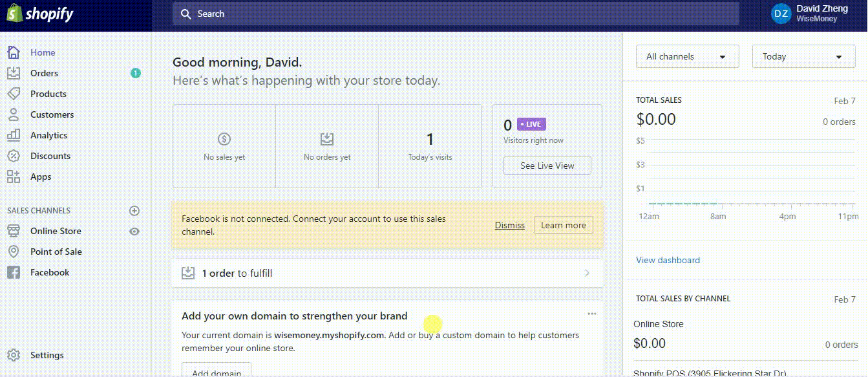
Task: Click the Orders inbox icon
Action: [x=13, y=73]
